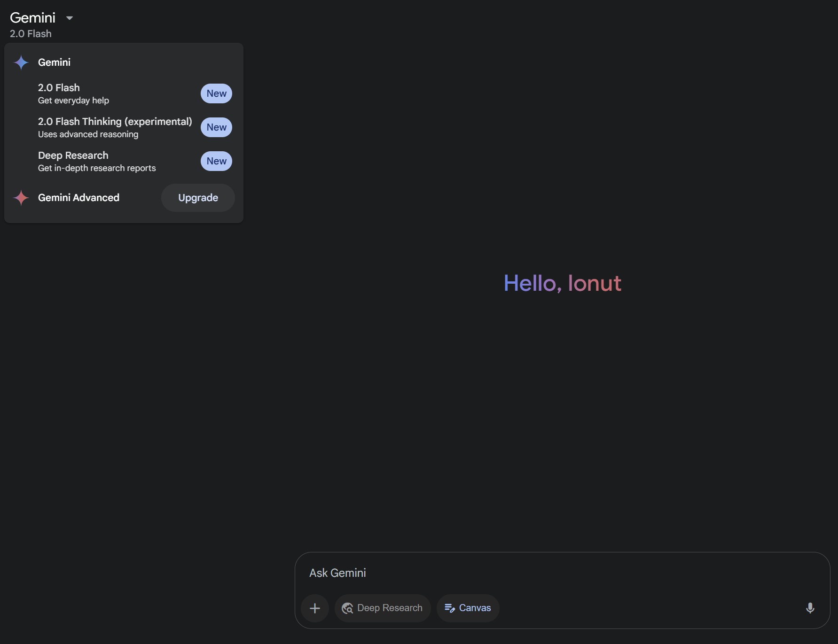The width and height of the screenshot is (838, 644).
Task: Activate voice input with the microphone icon
Action: (x=810, y=608)
